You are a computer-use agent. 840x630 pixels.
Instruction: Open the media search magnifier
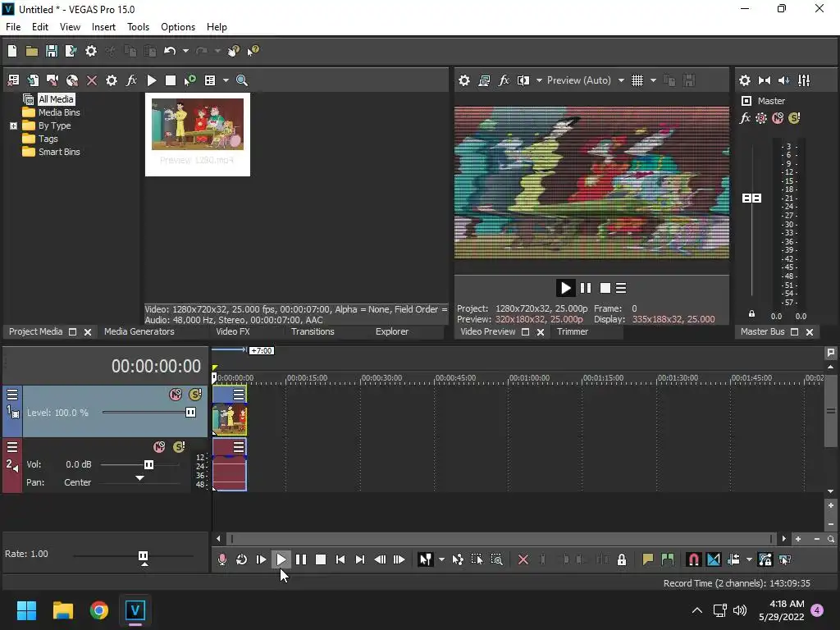(242, 80)
